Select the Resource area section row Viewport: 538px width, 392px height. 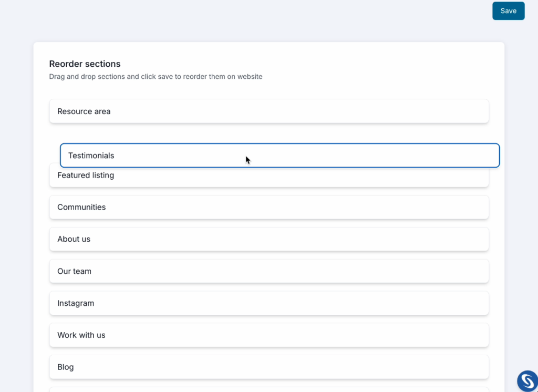point(269,111)
